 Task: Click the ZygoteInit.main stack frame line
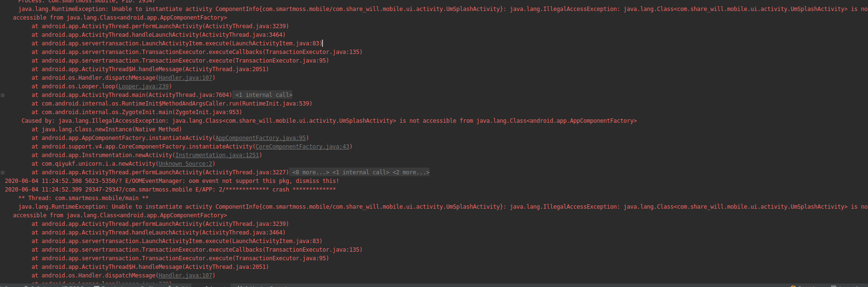point(137,112)
